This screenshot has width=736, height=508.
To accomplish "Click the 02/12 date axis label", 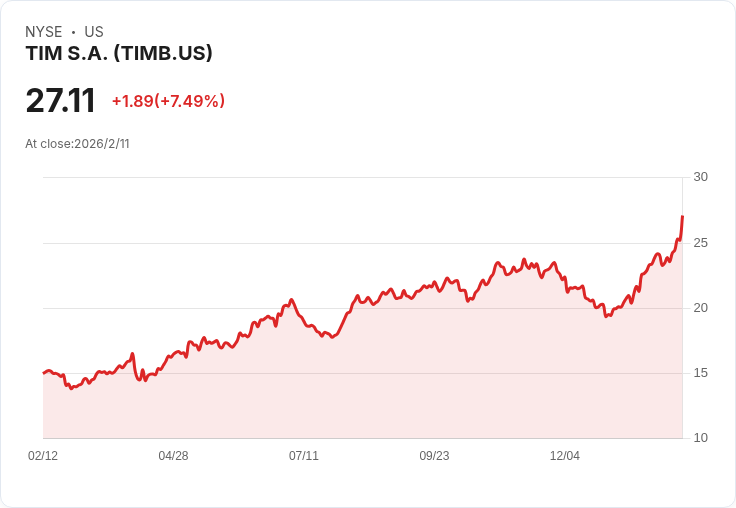I will coord(43,455).
